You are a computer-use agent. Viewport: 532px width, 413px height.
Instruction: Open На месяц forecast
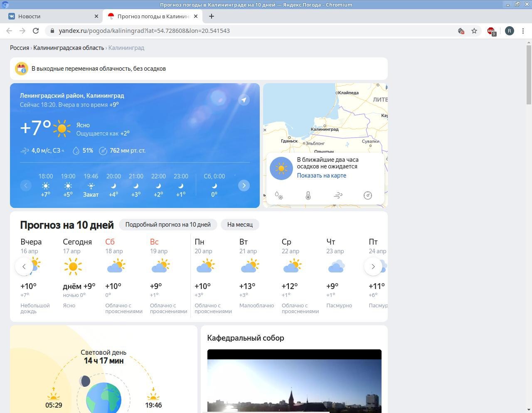tap(240, 225)
